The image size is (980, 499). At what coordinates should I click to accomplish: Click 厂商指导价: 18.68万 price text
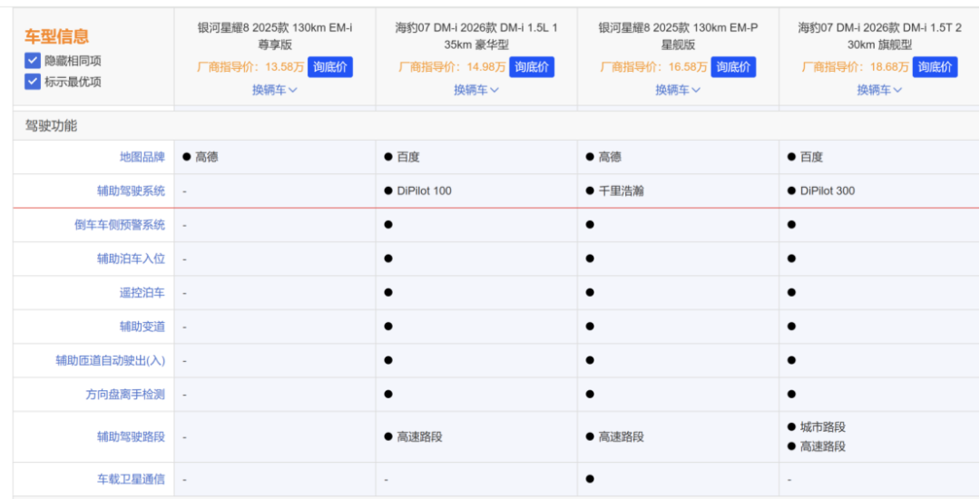point(855,67)
